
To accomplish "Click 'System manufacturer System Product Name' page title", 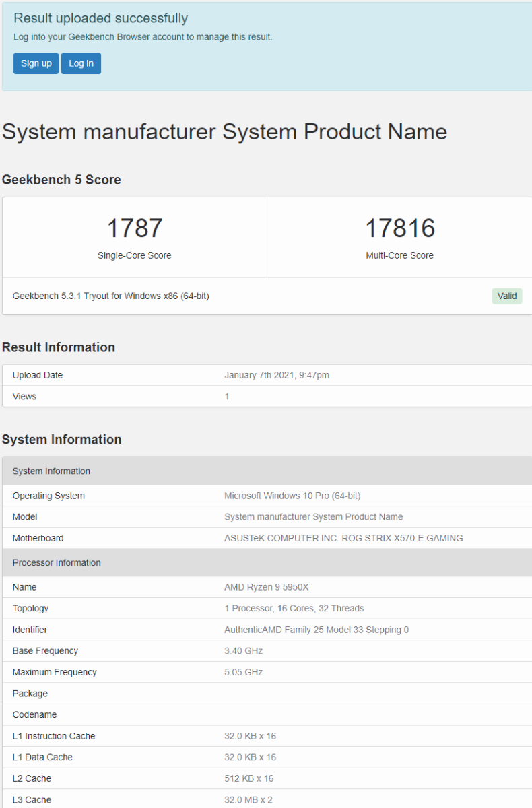I will pos(224,131).
